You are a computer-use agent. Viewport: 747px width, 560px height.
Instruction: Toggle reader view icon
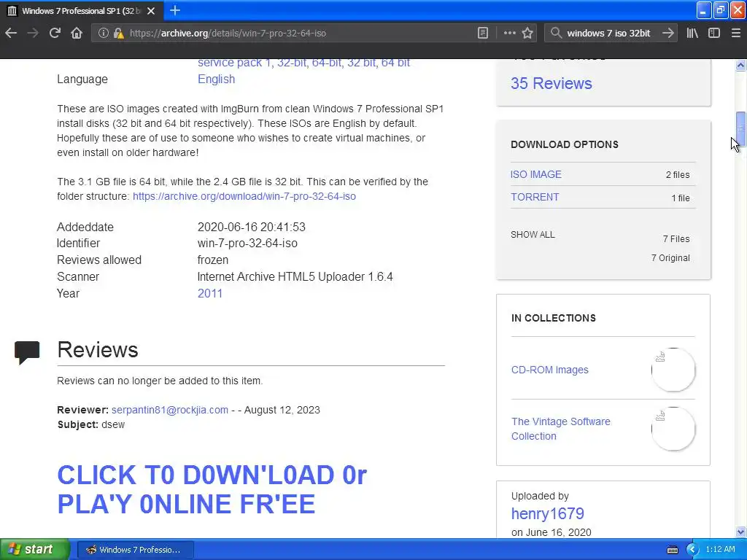483,33
